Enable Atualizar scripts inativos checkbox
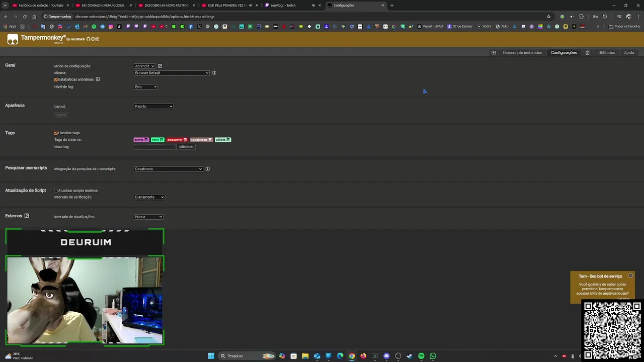Viewport: 644px width, 362px height. coord(56,191)
